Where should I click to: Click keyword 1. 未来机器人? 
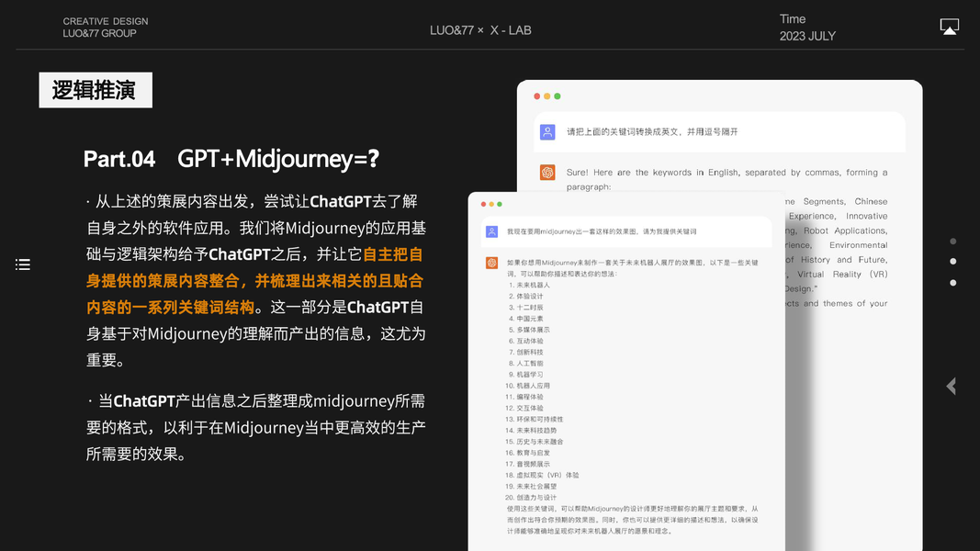[529, 285]
